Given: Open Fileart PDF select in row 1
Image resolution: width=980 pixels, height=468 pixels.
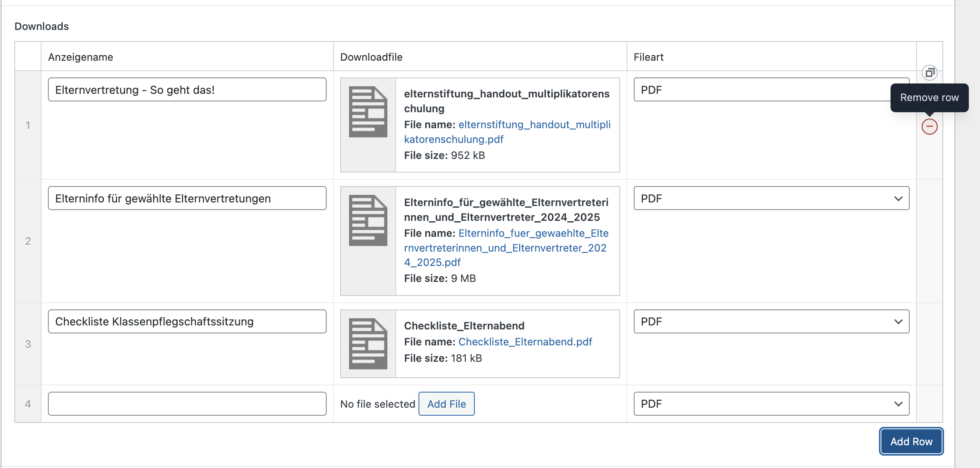Looking at the screenshot, I should pos(759,90).
